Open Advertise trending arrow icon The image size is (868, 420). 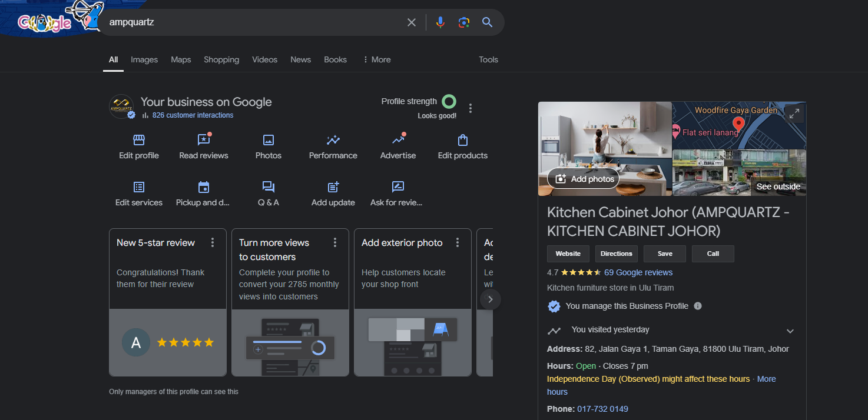pyautogui.click(x=398, y=140)
